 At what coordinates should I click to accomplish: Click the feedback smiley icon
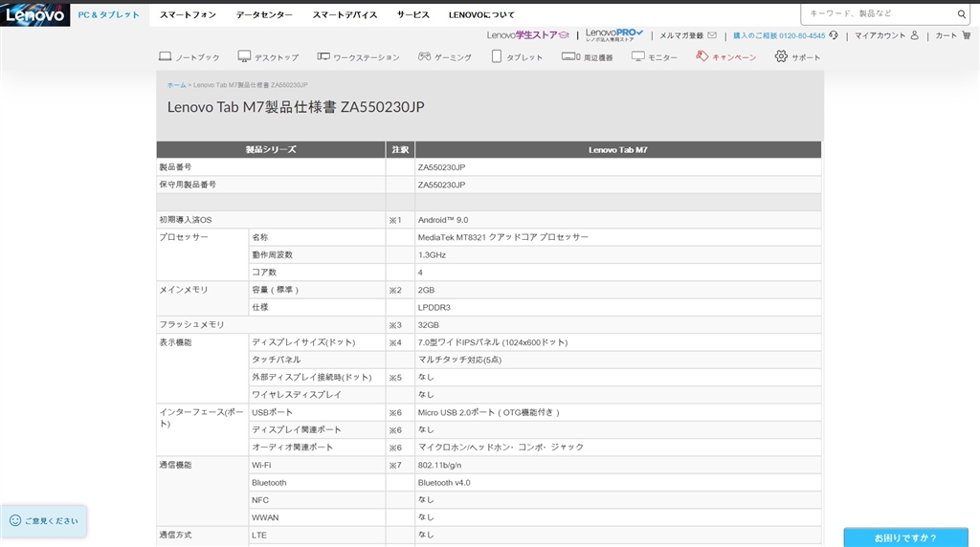tap(15, 521)
